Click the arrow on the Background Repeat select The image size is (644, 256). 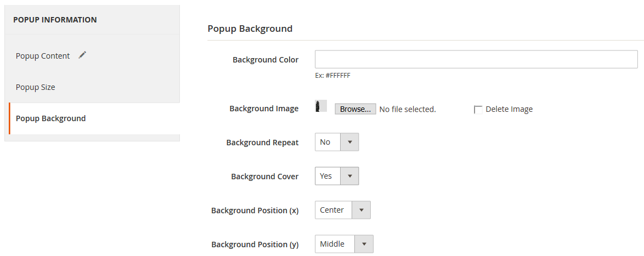pos(350,142)
